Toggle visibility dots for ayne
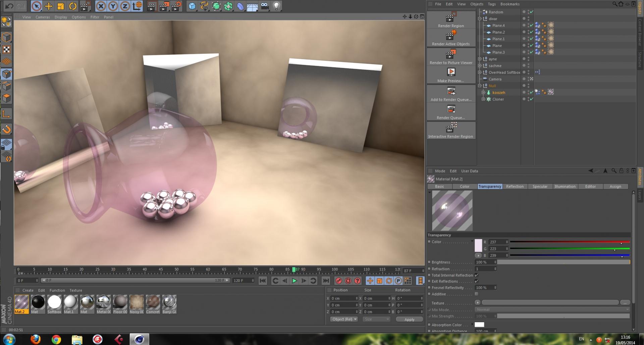The image size is (644, 345). click(x=528, y=59)
